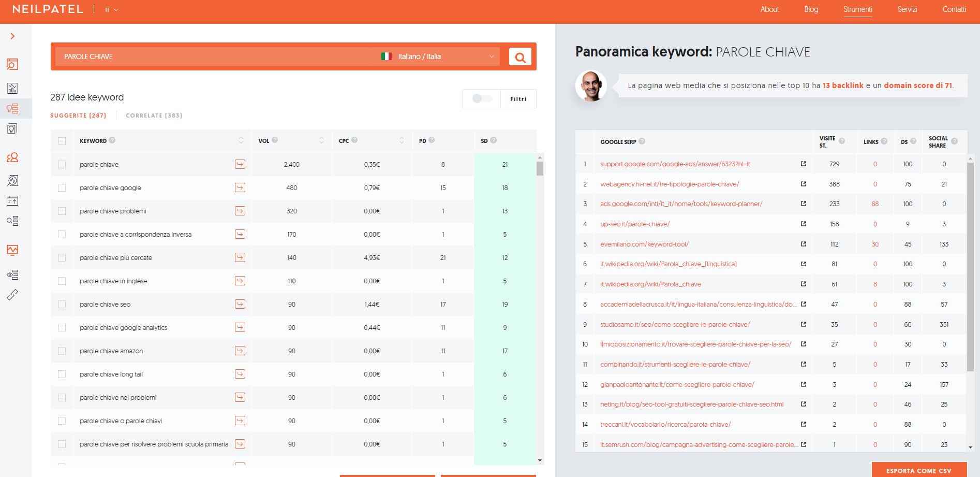980x477 pixels.
Task: Open the IT site language selector
Action: pos(111,10)
